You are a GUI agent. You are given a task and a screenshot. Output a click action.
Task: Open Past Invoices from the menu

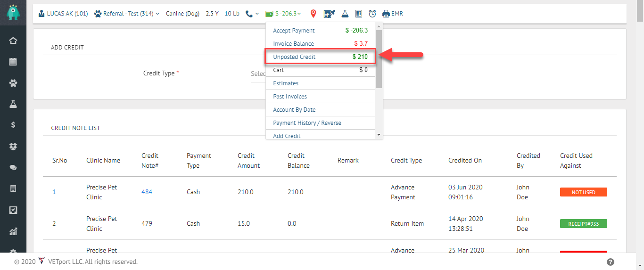coord(321,96)
